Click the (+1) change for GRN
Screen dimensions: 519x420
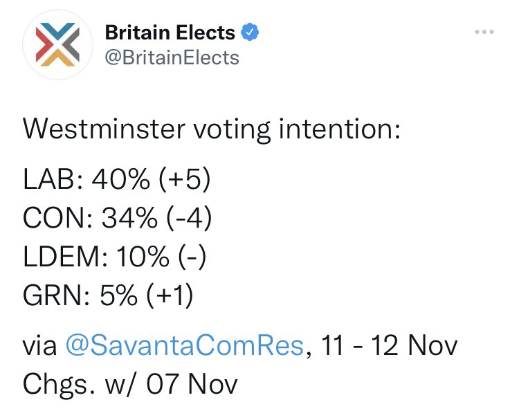[x=170, y=295]
